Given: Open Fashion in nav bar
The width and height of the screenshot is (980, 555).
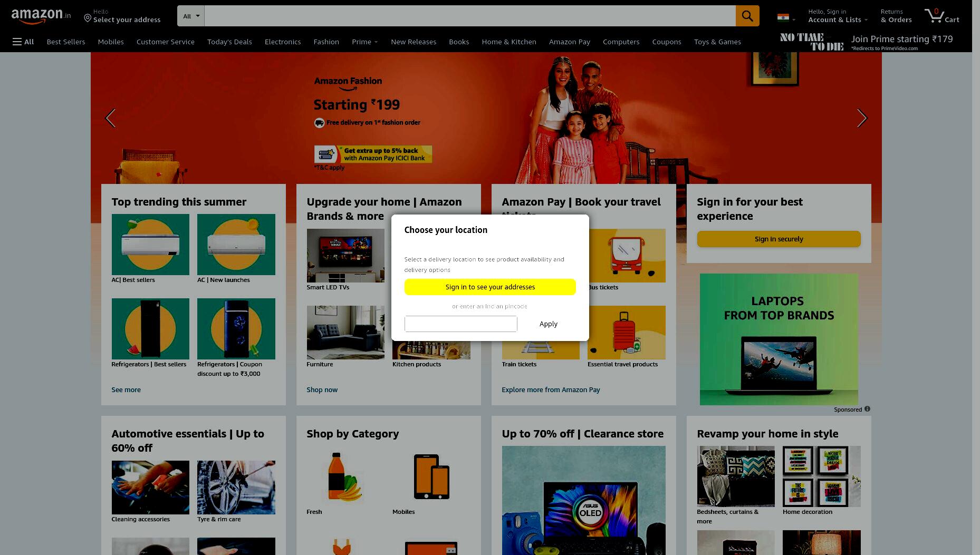Looking at the screenshot, I should [326, 42].
